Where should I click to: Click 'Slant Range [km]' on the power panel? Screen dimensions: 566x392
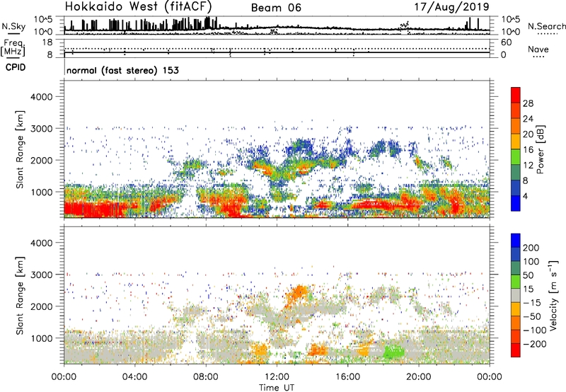point(20,149)
